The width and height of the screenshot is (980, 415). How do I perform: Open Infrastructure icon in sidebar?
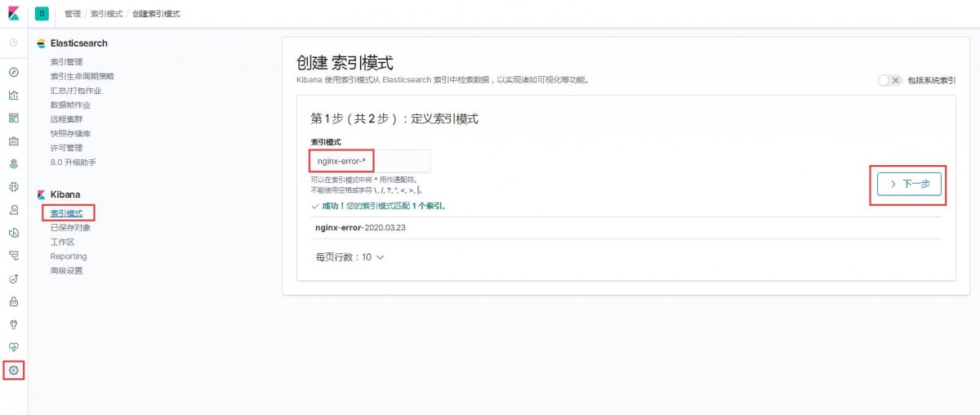point(13,210)
